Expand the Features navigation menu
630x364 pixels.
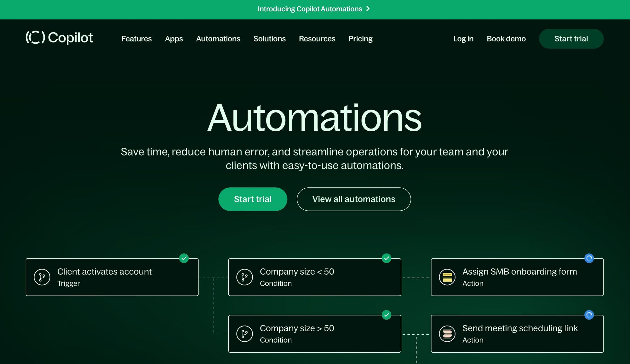136,38
